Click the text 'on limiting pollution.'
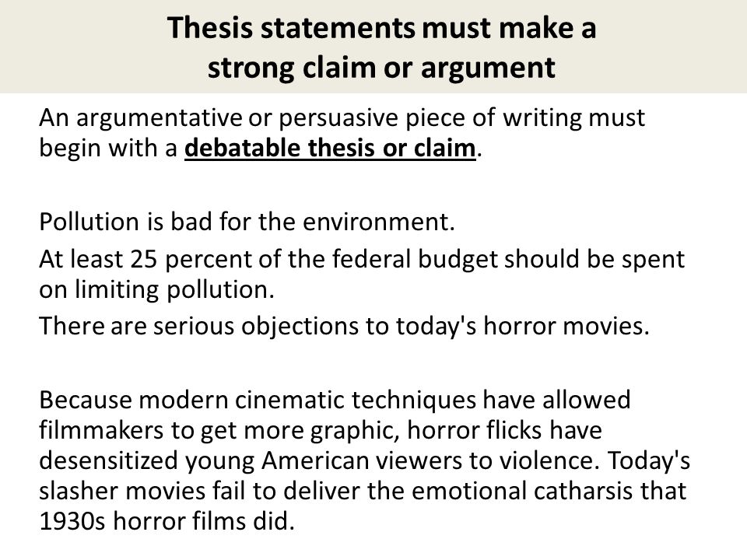This screenshot has width=747, height=560. (157, 290)
